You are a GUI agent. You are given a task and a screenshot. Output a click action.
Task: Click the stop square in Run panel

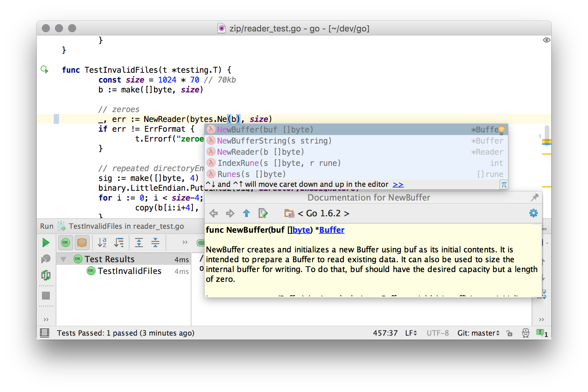click(x=46, y=296)
